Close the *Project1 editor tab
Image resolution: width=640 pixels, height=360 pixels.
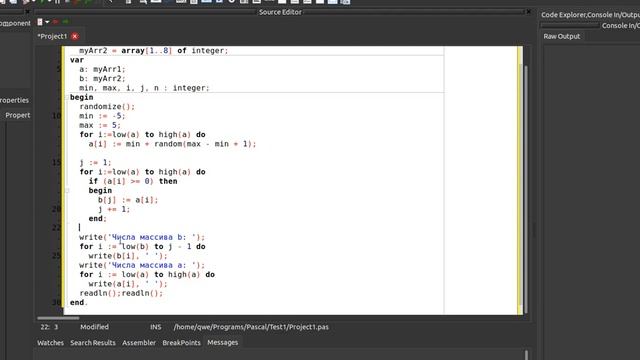[x=75, y=36]
